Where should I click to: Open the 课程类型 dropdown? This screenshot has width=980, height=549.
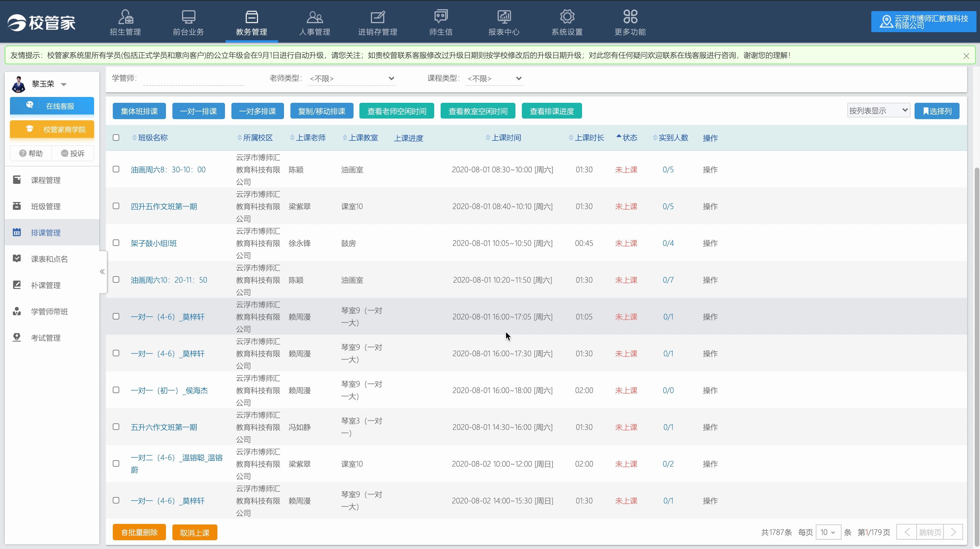pos(494,79)
